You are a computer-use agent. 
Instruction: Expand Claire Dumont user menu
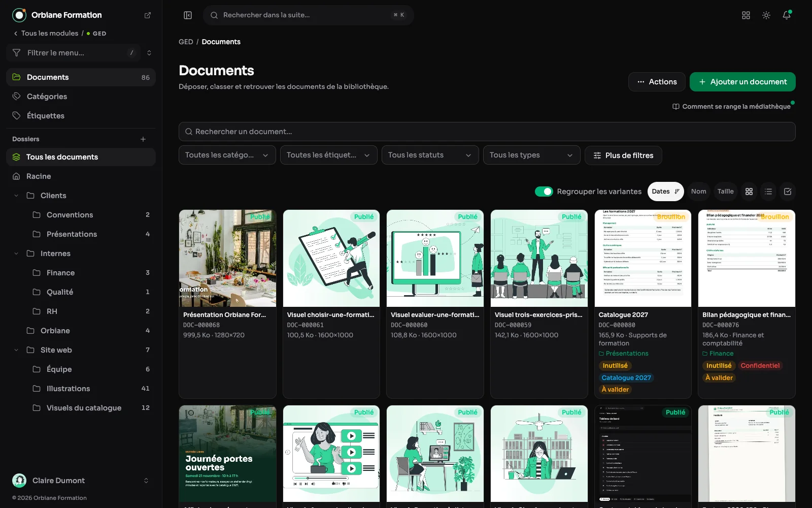tap(146, 481)
